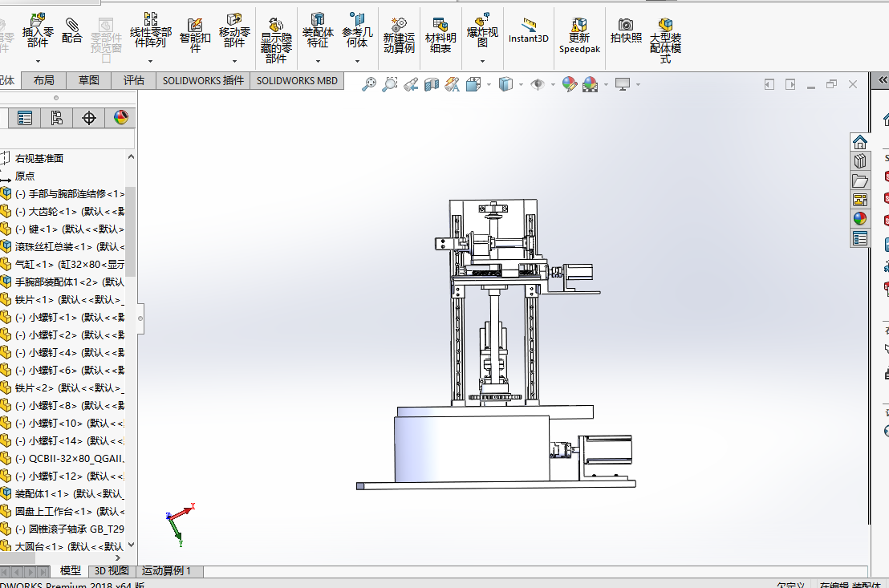This screenshot has height=588, width=889.
Task: Switch to the Evaluate (评估) tab
Action: 134,80
